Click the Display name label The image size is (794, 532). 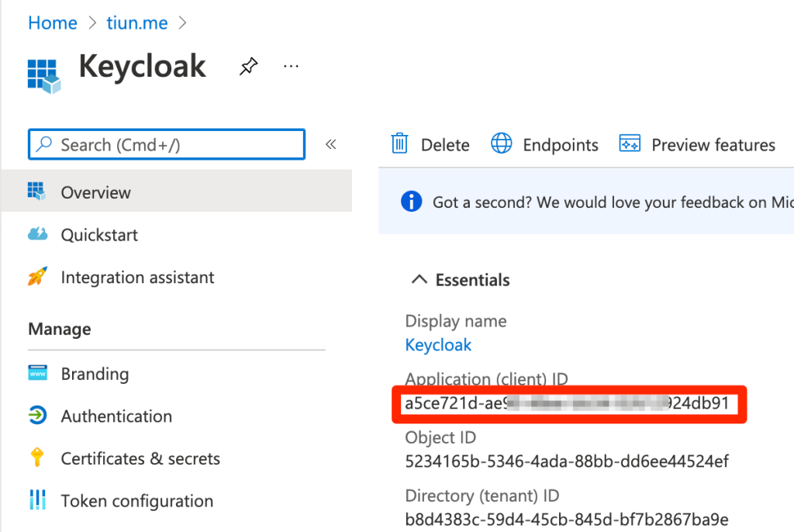tap(455, 321)
